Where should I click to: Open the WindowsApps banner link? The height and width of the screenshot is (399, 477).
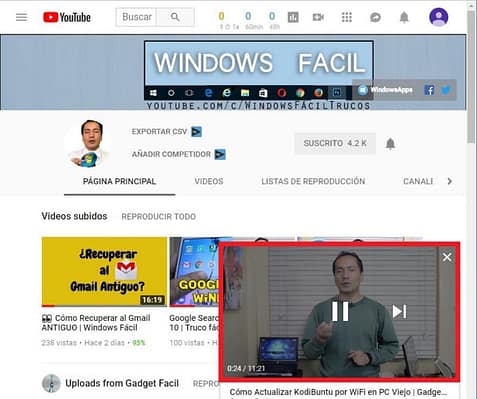tap(385, 90)
